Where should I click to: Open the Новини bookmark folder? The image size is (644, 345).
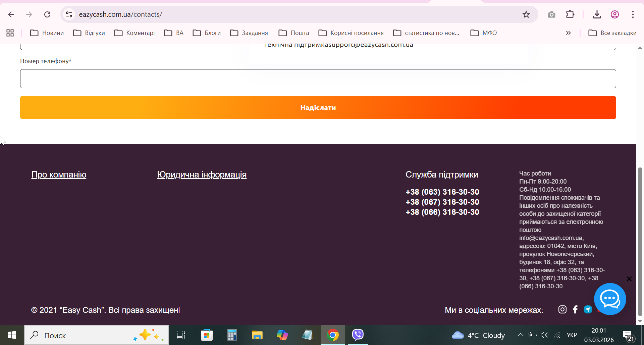click(x=47, y=33)
